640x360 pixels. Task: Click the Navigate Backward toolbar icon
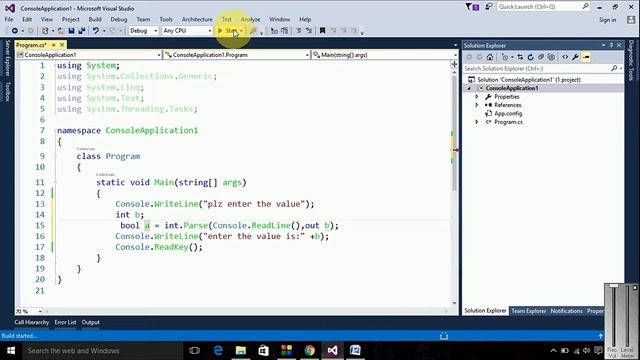[15, 31]
